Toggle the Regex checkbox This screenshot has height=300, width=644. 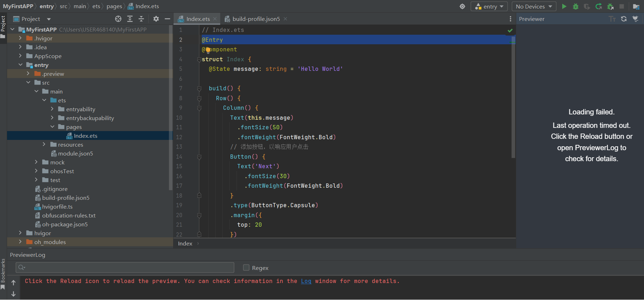point(246,267)
